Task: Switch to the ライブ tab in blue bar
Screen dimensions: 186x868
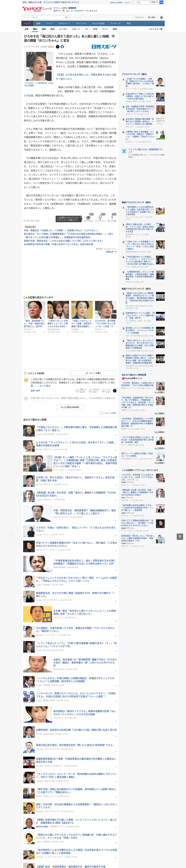Action: point(49,23)
